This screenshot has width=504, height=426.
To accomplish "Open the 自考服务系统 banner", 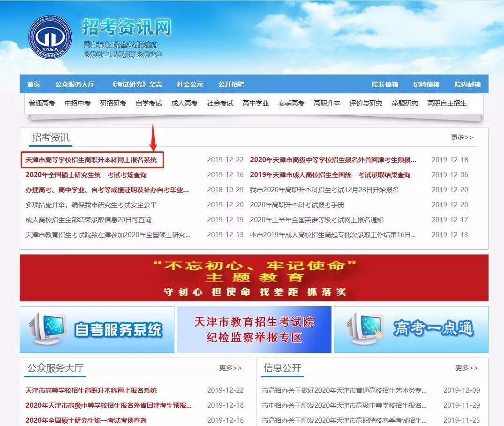I will click(97, 329).
